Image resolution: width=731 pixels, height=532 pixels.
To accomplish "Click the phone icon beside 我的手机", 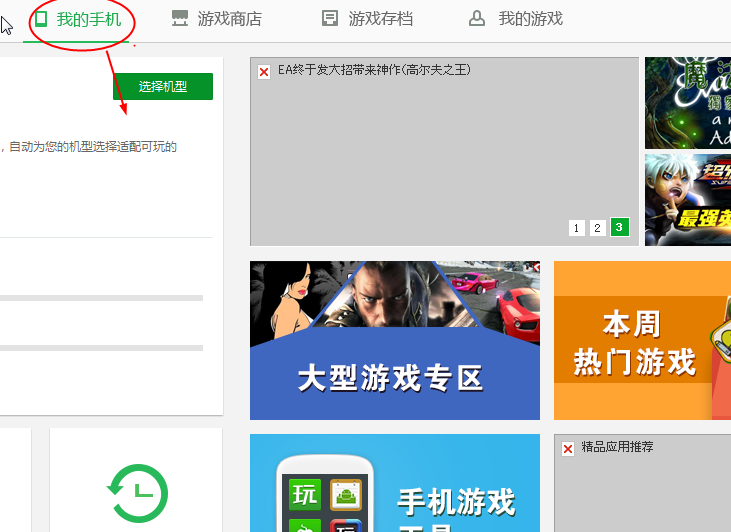I will [41, 19].
